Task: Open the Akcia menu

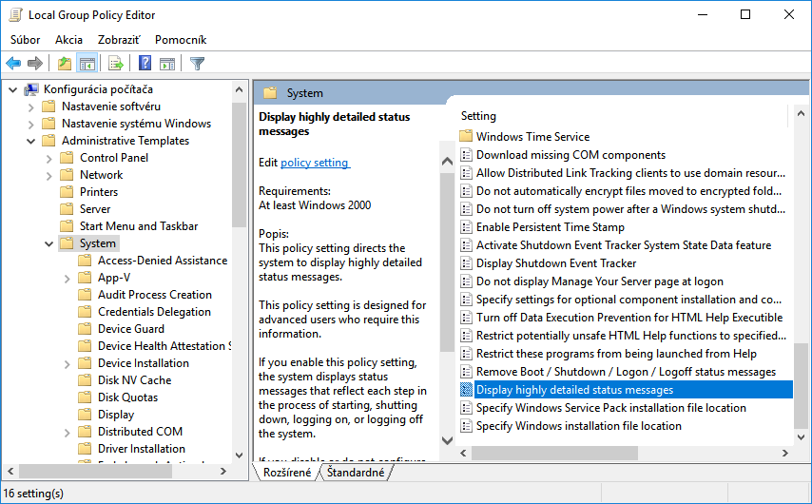Action: tap(68, 40)
